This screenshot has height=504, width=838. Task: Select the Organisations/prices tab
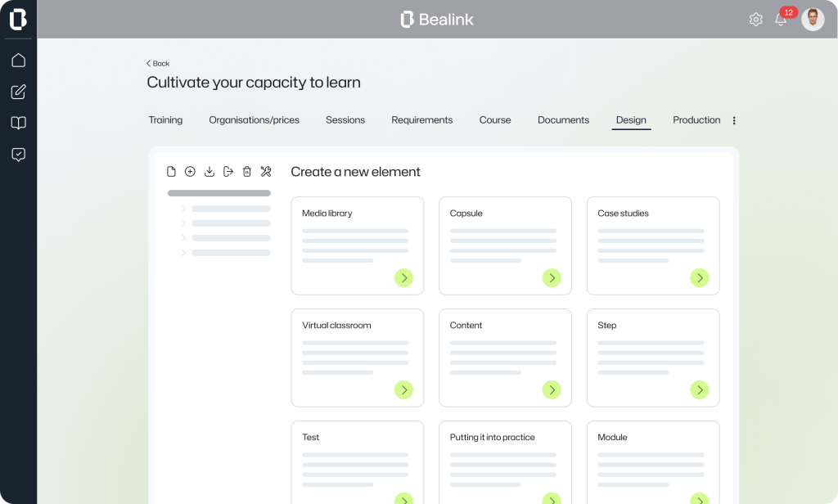click(254, 120)
